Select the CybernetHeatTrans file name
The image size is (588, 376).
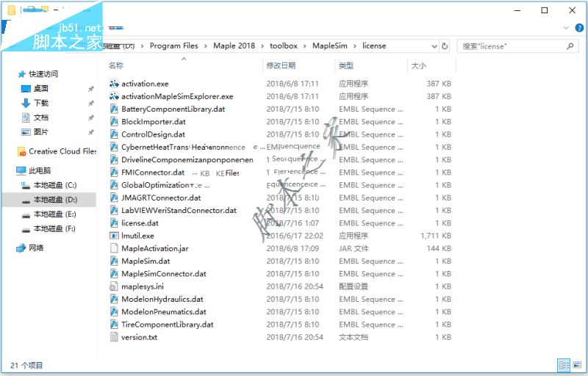pos(155,147)
